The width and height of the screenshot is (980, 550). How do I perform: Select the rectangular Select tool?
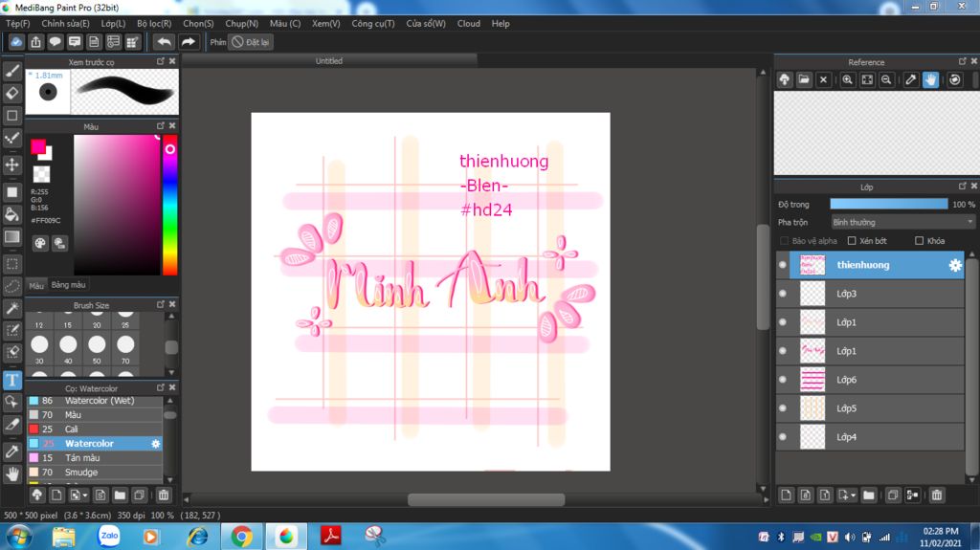[x=11, y=264]
